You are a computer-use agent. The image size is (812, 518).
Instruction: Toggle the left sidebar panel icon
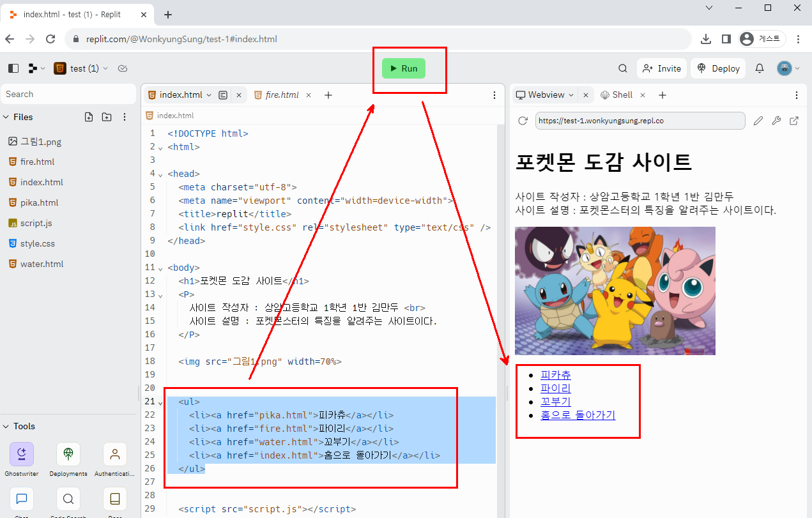[13, 68]
